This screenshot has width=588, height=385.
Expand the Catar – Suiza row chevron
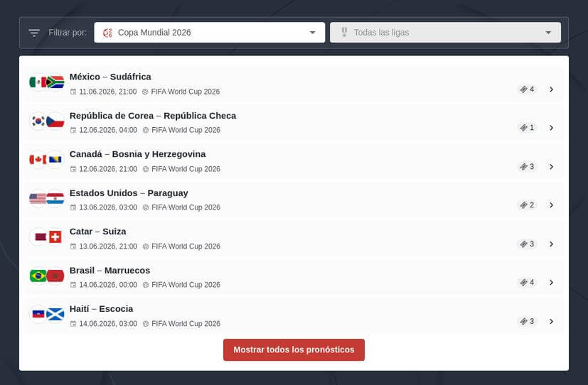pos(551,244)
